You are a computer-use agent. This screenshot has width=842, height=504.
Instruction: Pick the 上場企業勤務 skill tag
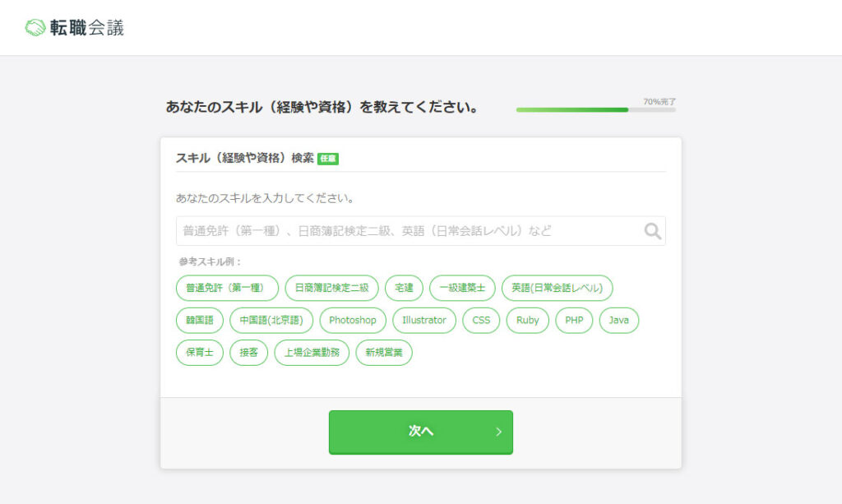[311, 352]
